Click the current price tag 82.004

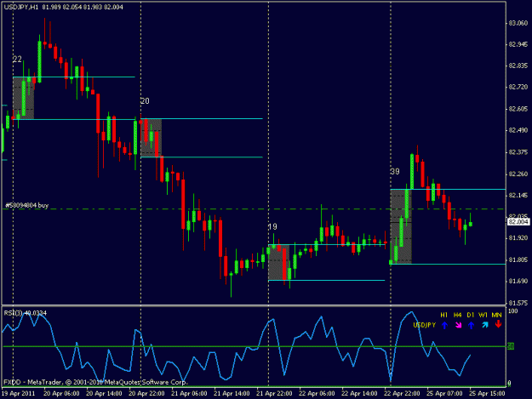518,222
